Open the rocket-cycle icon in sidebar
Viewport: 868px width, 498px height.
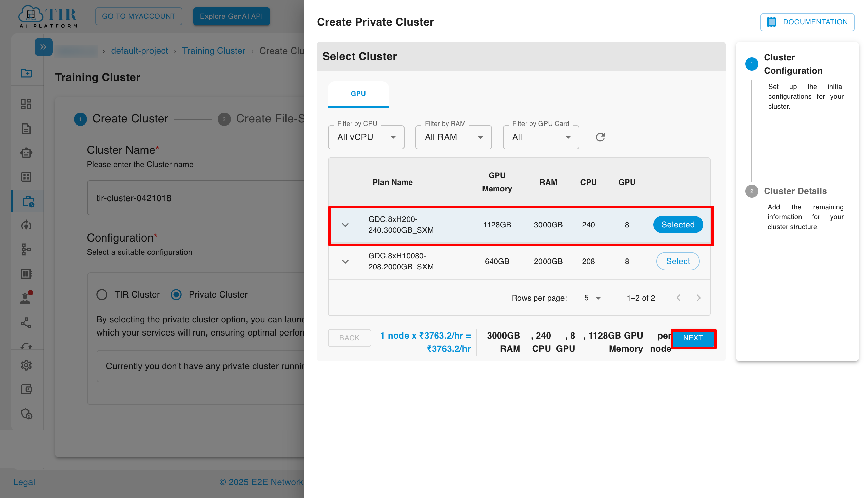point(26,225)
